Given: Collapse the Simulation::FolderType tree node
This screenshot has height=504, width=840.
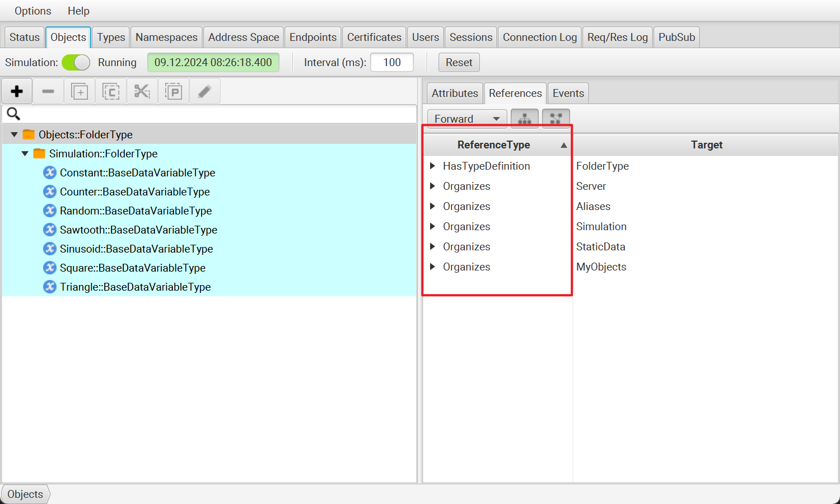Looking at the screenshot, I should pos(25,153).
